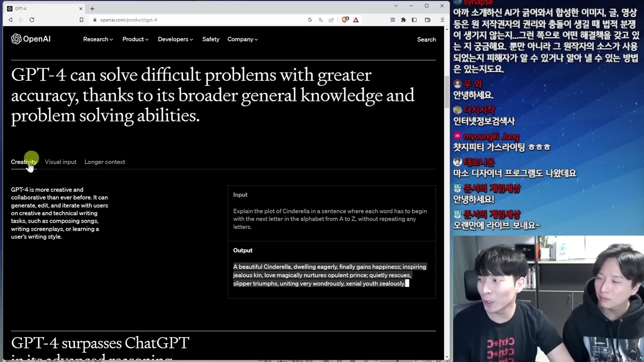Open the browser hamburger menu
The height and width of the screenshot is (362, 644).
442,20
